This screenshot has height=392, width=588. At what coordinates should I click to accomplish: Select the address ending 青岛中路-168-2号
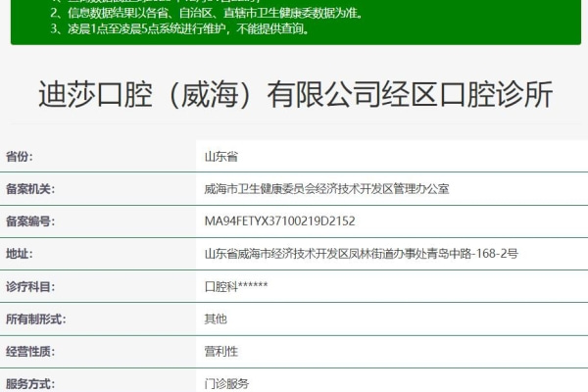point(361,254)
